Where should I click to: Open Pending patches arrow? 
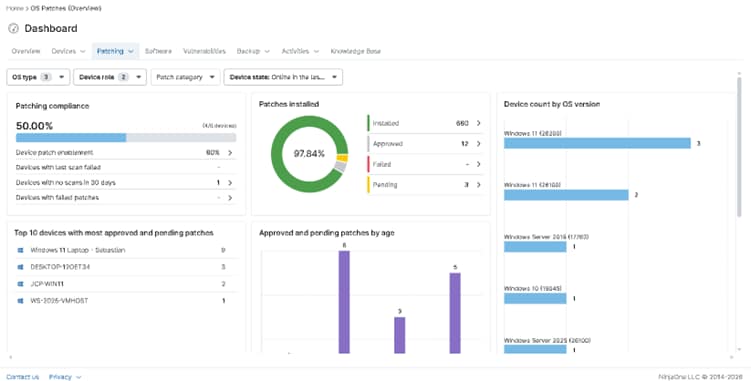[478, 185]
